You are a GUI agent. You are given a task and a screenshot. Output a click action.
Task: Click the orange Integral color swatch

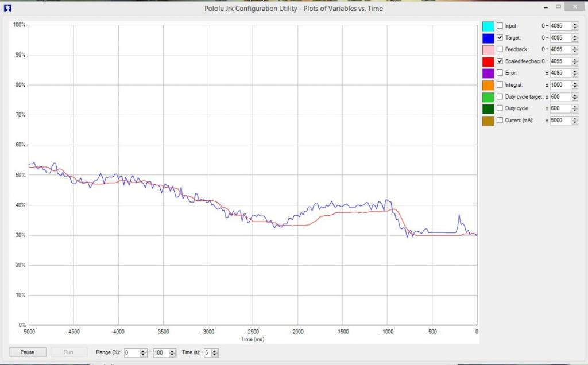488,85
